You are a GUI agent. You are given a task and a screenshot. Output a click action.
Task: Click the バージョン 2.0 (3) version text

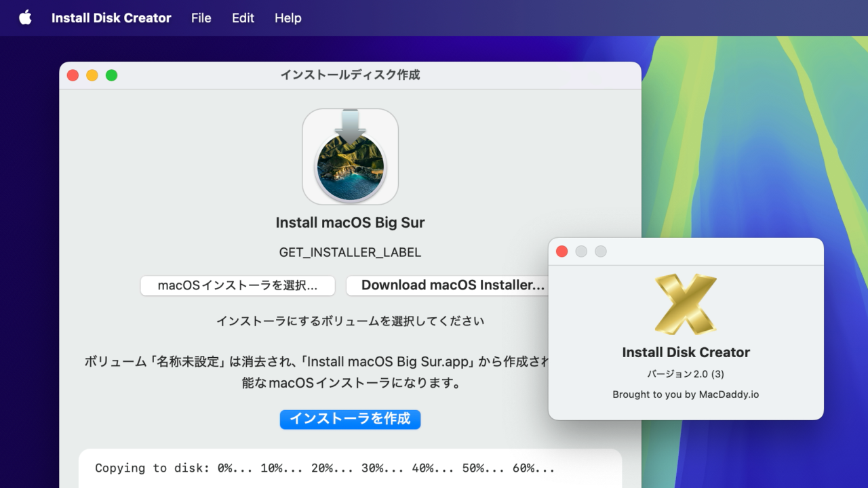(x=686, y=374)
